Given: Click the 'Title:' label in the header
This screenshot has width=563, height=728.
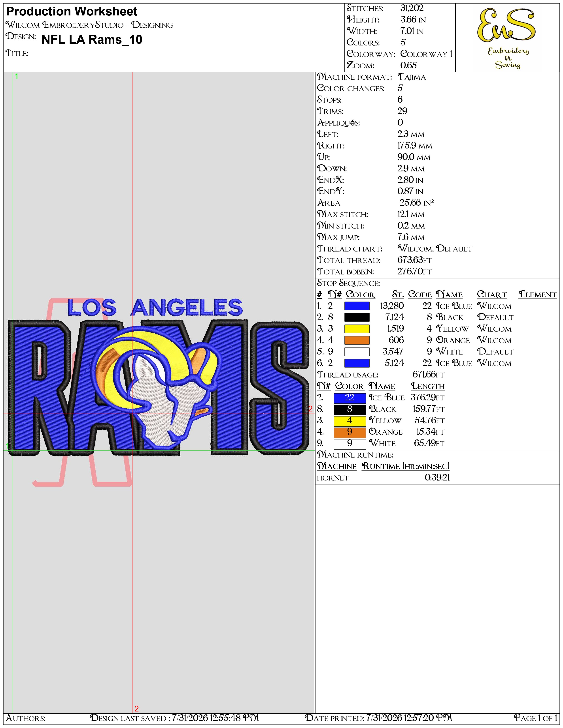Looking at the screenshot, I should pyautogui.click(x=17, y=53).
